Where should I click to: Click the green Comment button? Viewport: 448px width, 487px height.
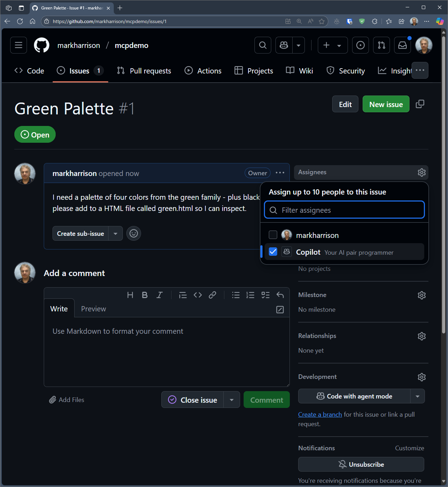coord(267,400)
